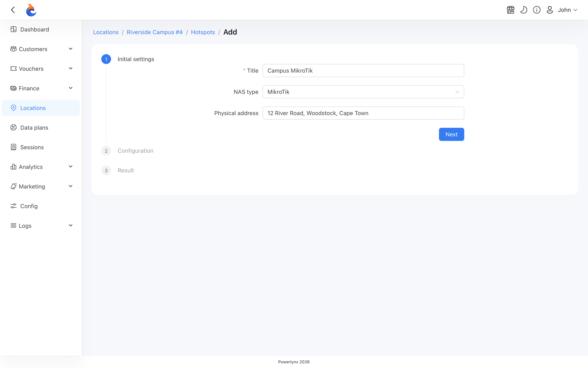Go to Locations breadcrumb link

[x=106, y=32]
